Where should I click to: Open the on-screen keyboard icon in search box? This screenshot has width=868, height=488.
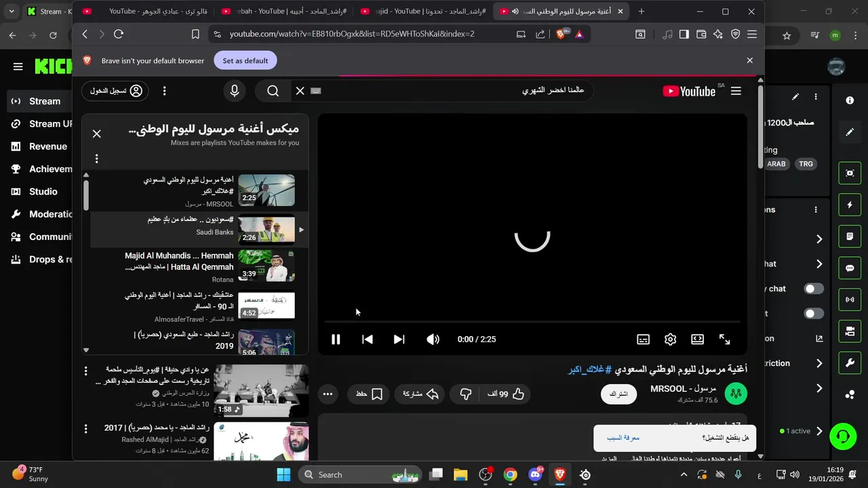[316, 91]
